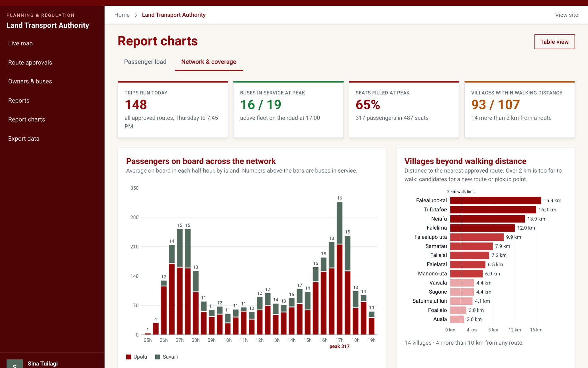Image resolution: width=588 pixels, height=368 pixels.
Task: Click 'Foailalo' village label
Action: [437, 310]
